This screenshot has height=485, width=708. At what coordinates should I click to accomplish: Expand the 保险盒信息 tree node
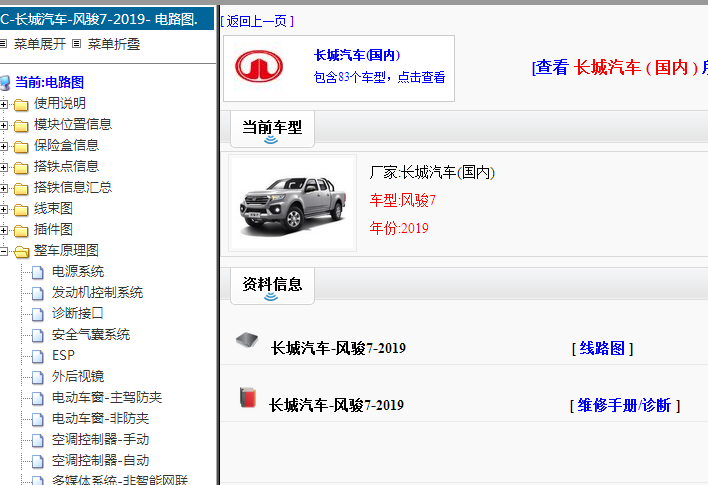[3, 146]
